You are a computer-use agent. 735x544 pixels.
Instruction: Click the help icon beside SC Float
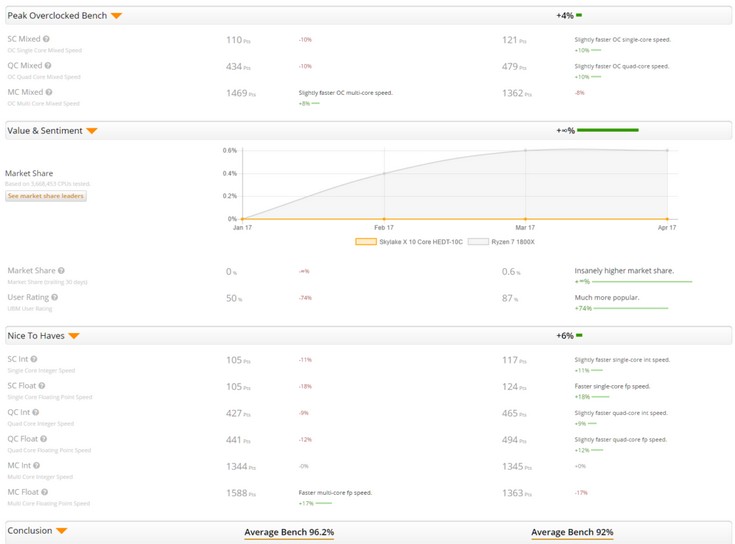point(41,386)
